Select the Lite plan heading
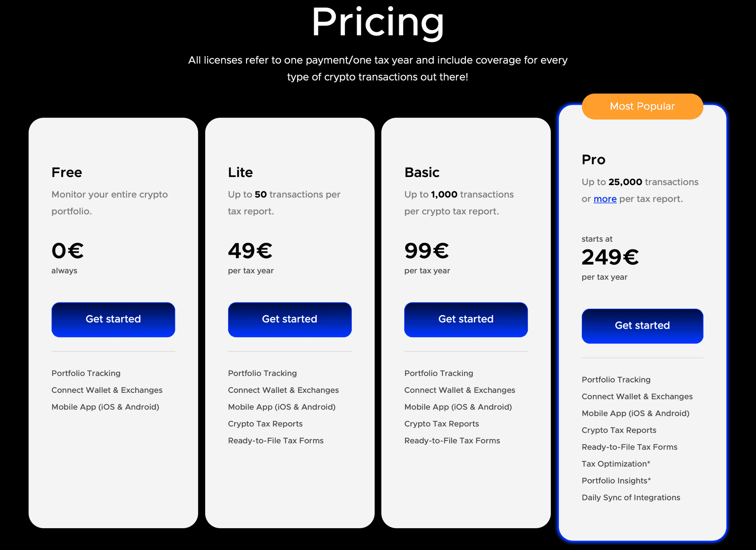 click(240, 172)
